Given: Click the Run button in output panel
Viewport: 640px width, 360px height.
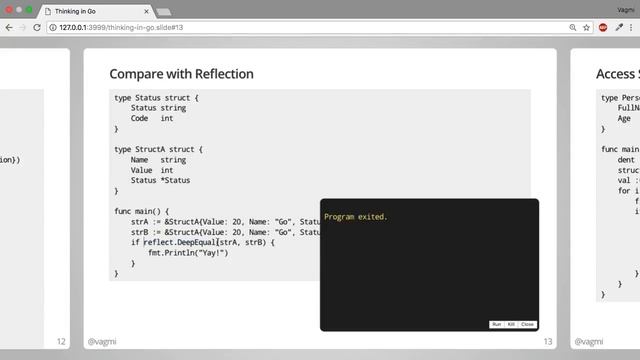Looking at the screenshot, I should (x=496, y=324).
